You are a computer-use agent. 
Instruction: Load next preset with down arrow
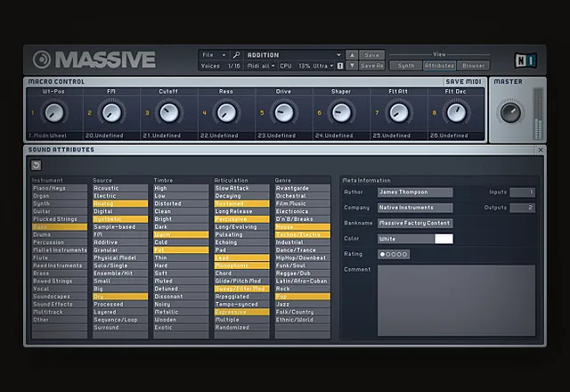coord(352,66)
